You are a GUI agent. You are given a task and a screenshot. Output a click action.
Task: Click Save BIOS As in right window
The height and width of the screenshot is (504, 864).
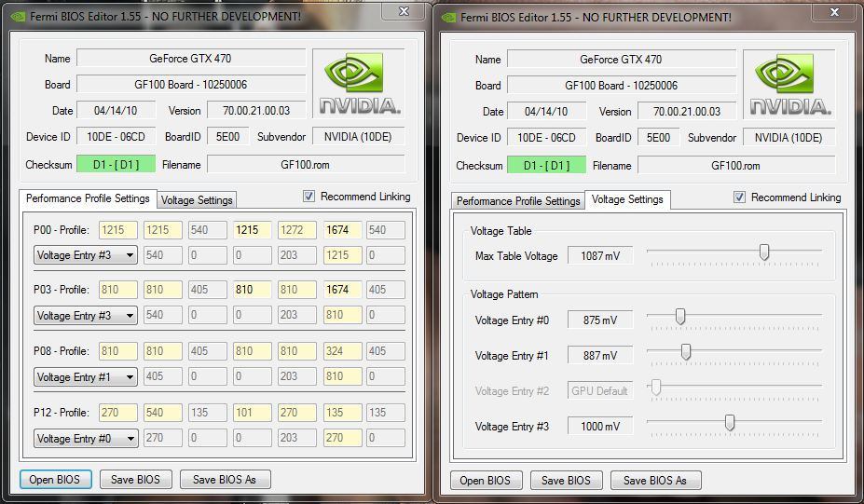tap(655, 481)
